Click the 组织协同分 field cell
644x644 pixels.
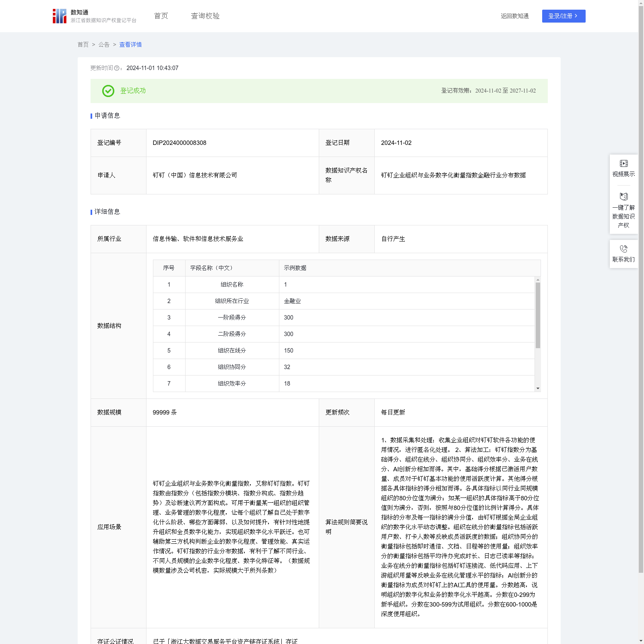coord(232,367)
